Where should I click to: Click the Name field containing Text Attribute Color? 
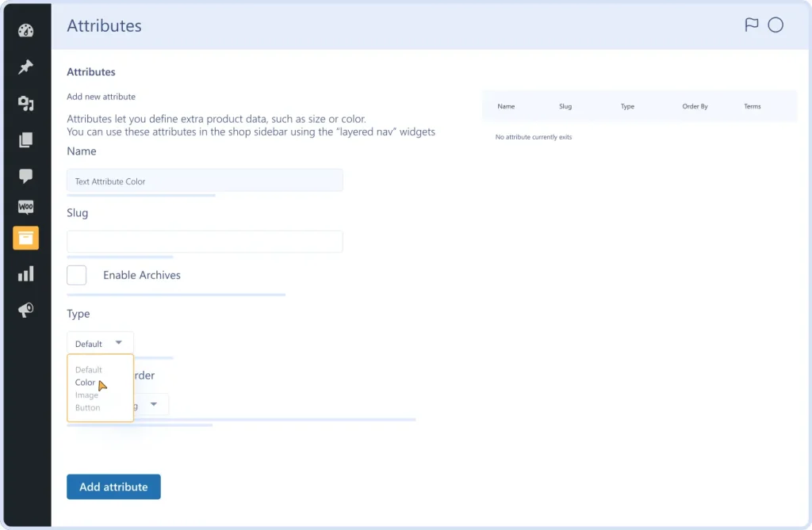pyautogui.click(x=204, y=180)
